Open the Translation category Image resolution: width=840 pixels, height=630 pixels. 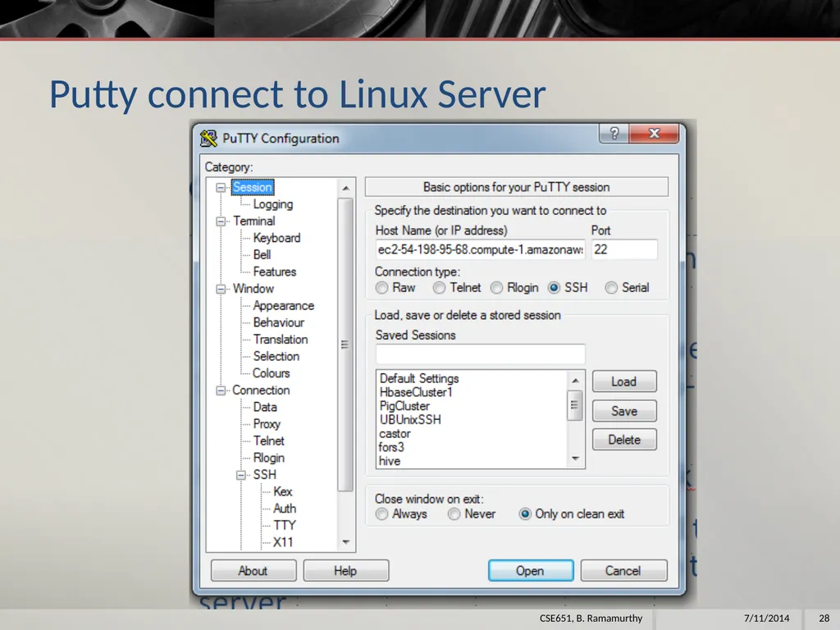pos(281,339)
